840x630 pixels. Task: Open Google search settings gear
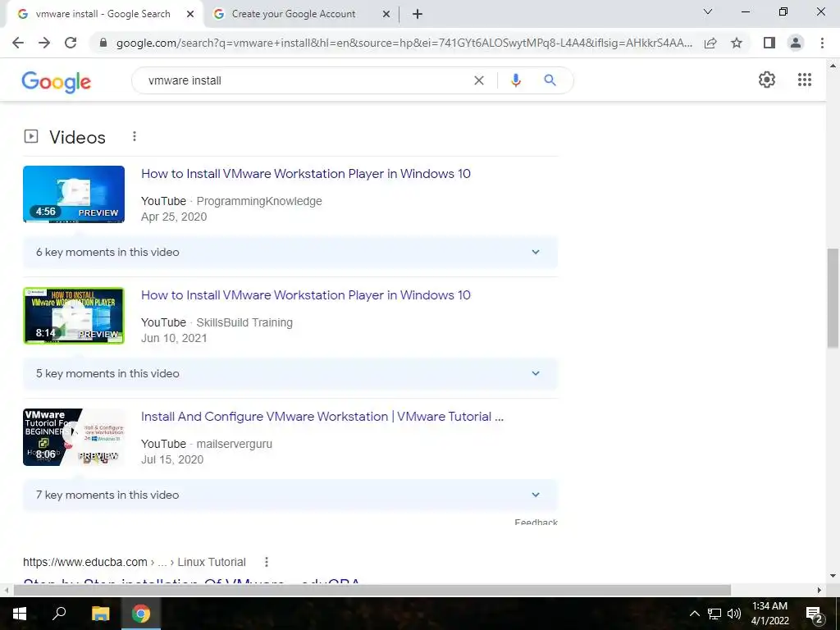tap(767, 80)
